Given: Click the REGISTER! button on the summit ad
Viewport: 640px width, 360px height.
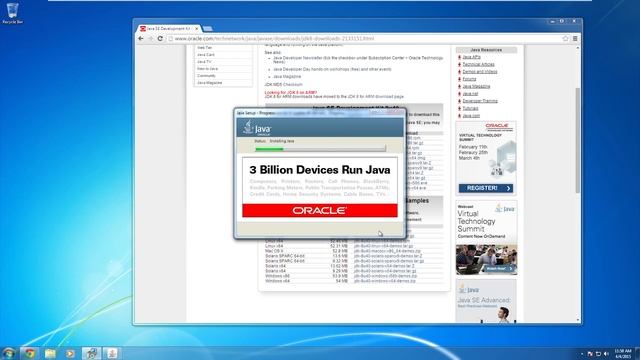Looking at the screenshot, I should click(x=486, y=188).
